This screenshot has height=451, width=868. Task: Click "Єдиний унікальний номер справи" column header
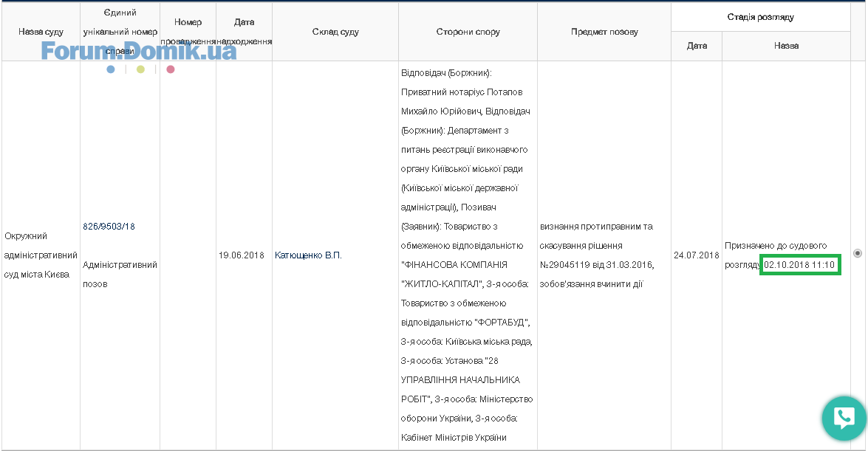[x=120, y=22]
